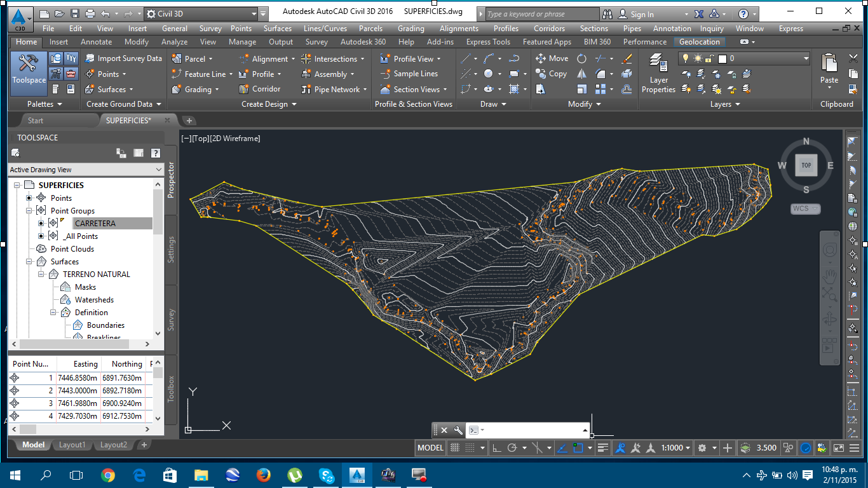
Task: Toggle ortho mode in status bar
Action: [497, 448]
